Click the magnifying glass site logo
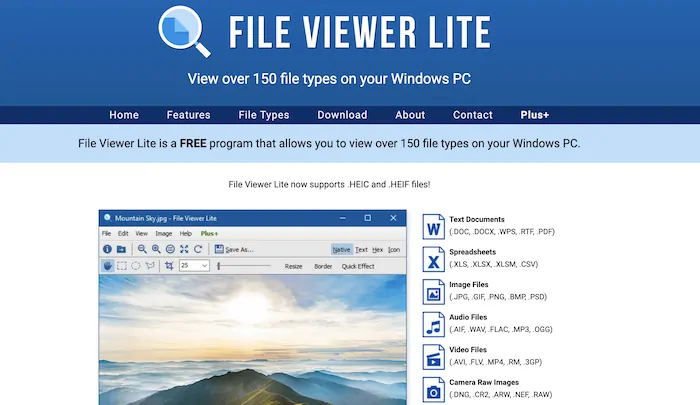Image resolution: width=700 pixels, height=405 pixels. 184,31
